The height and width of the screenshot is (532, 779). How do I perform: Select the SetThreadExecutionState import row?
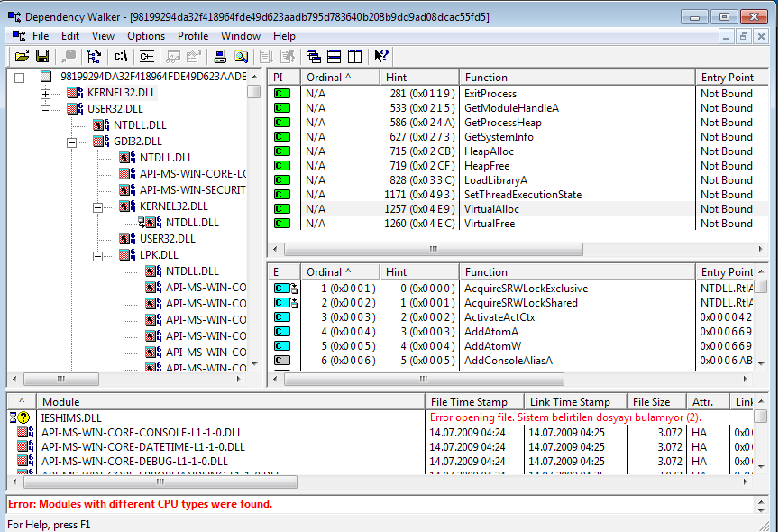[x=518, y=194]
